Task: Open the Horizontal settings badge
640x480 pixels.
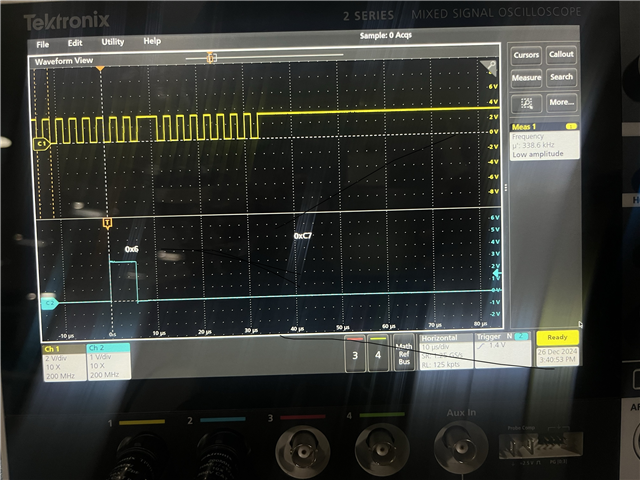Action: point(446,351)
